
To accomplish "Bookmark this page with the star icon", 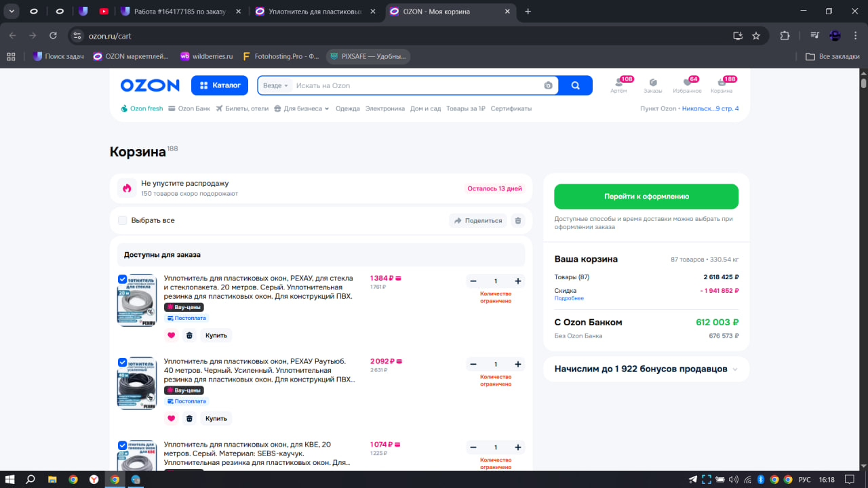I will pyautogui.click(x=756, y=36).
